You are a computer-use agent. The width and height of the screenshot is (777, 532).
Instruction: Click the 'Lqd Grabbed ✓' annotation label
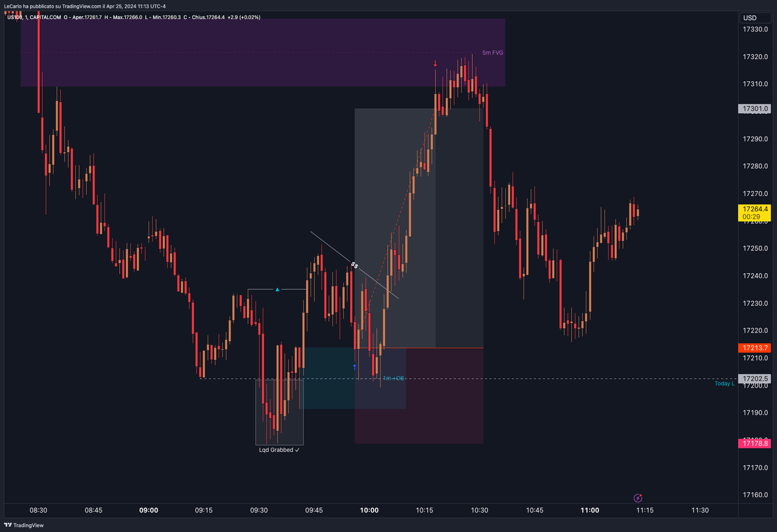(x=279, y=449)
